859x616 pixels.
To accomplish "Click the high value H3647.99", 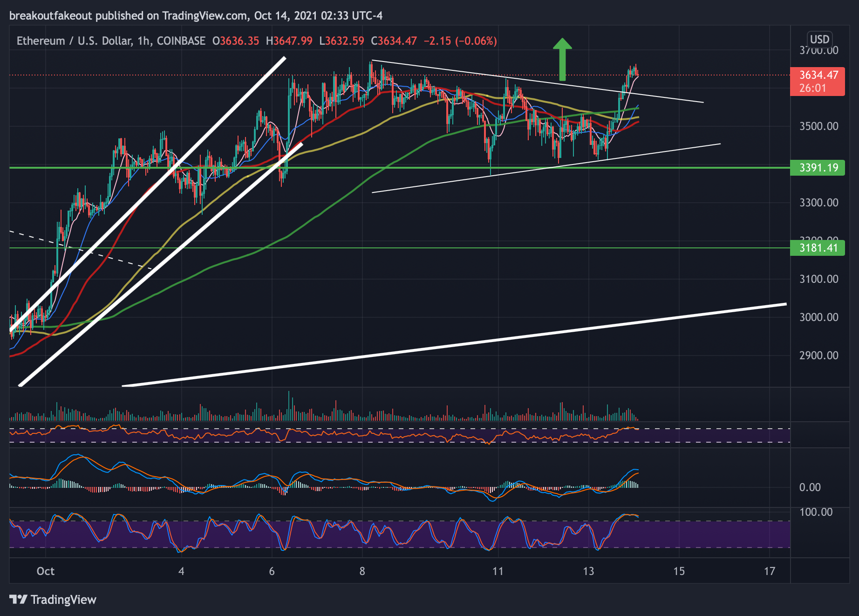I will [289, 41].
